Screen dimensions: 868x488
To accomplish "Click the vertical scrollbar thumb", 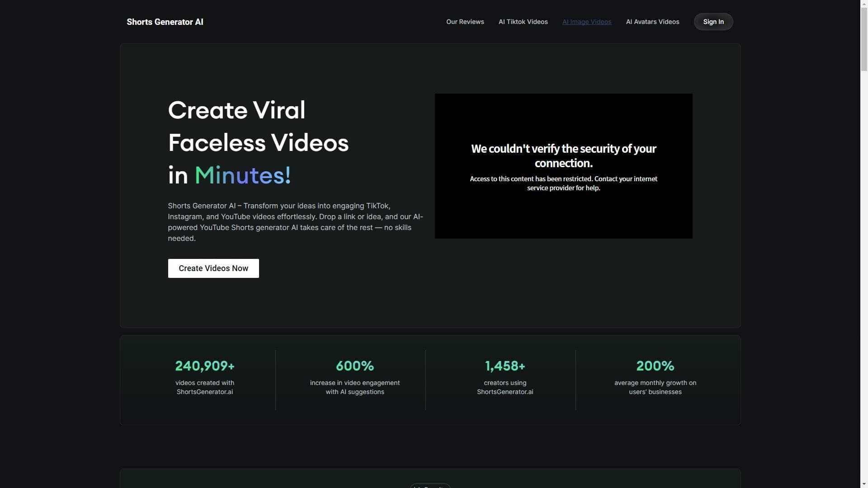I will coord(864,38).
